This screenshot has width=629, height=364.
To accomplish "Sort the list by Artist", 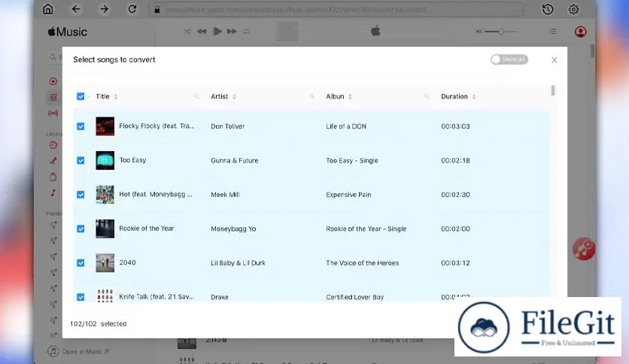I will 234,96.
